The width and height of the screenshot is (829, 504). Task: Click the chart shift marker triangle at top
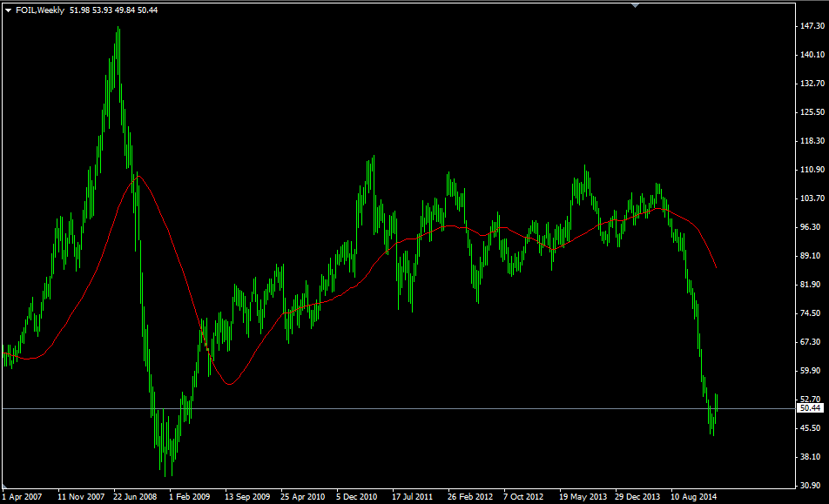[x=635, y=5]
